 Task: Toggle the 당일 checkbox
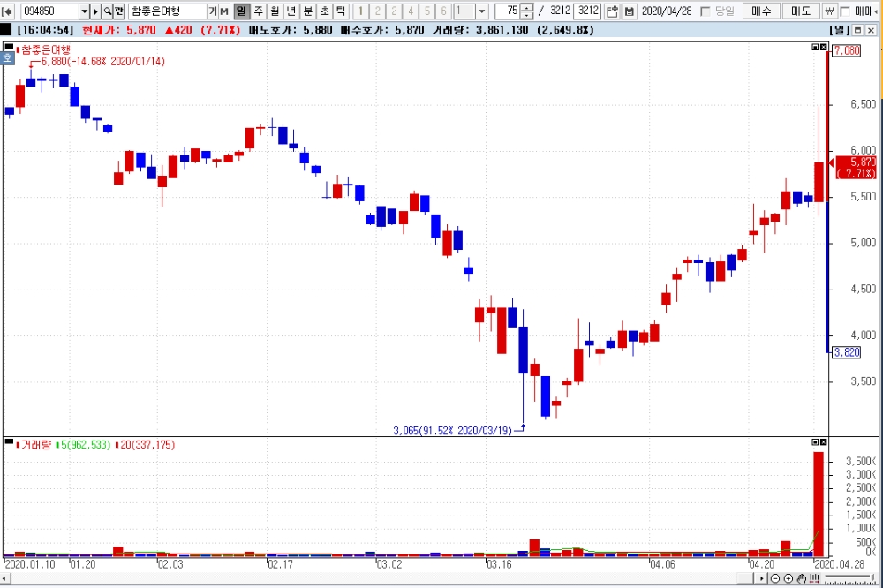[x=705, y=11]
